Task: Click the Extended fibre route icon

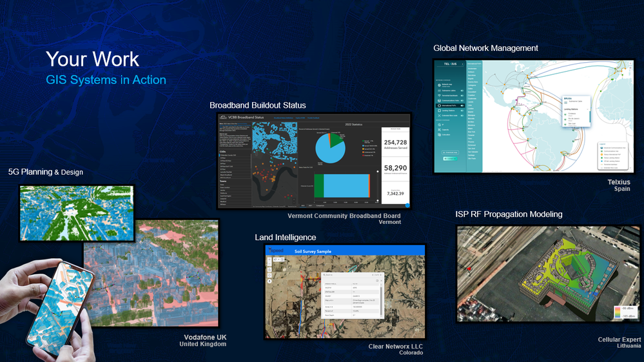Action: pos(439,116)
